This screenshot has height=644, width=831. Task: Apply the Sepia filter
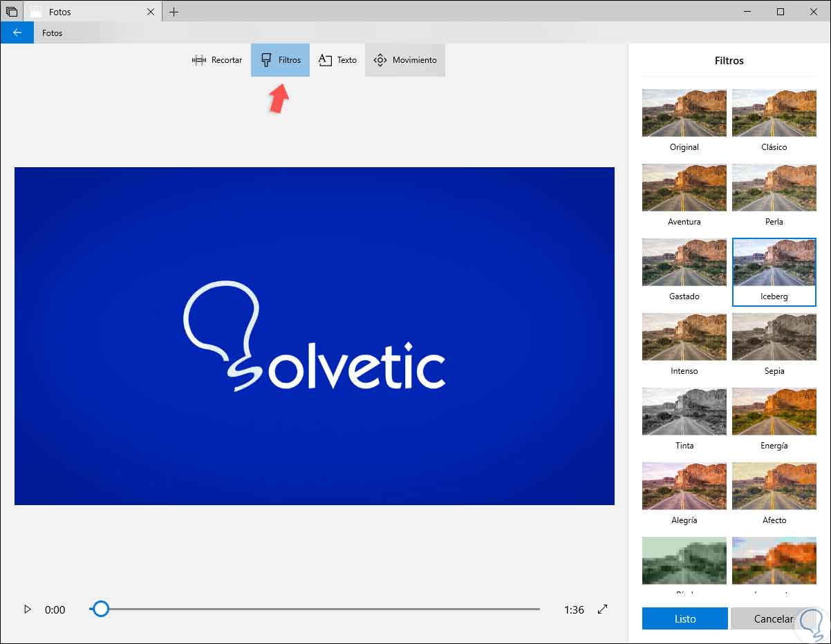tap(774, 337)
